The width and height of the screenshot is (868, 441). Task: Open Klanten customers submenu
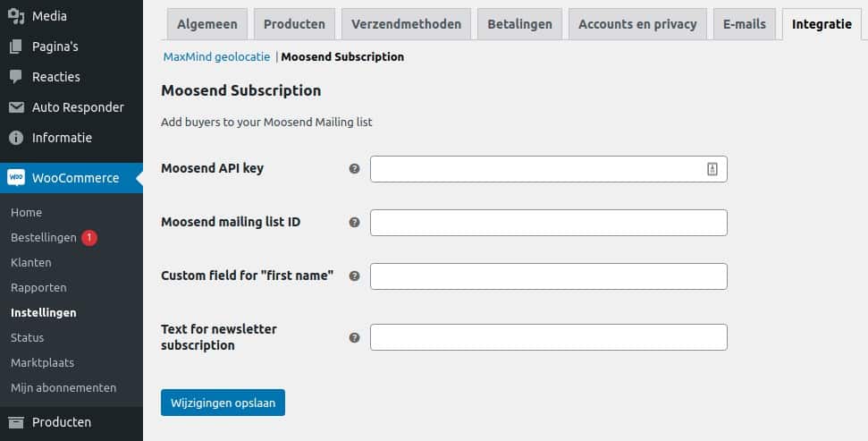31,263
